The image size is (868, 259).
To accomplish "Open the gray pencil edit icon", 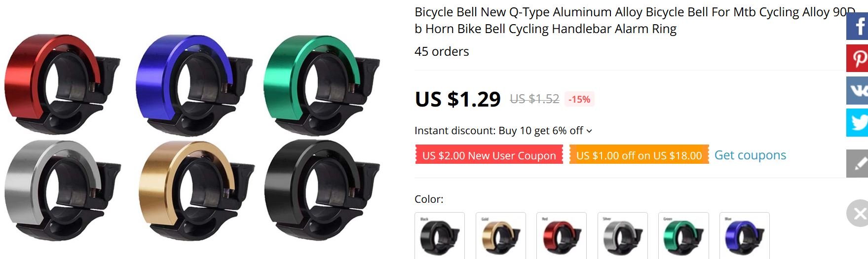I will [857, 163].
